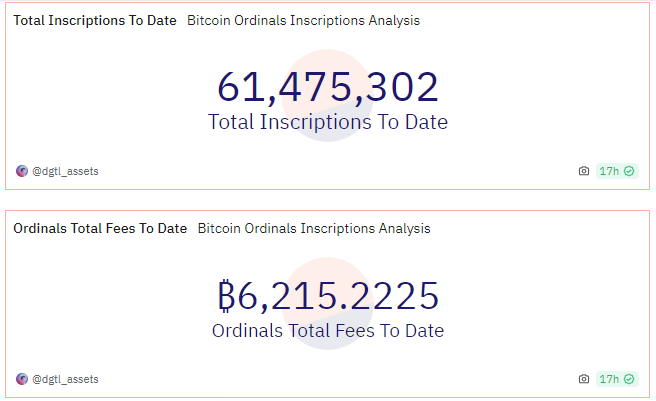Click 17h refresh badge on Total Inscriptions card

(610, 171)
